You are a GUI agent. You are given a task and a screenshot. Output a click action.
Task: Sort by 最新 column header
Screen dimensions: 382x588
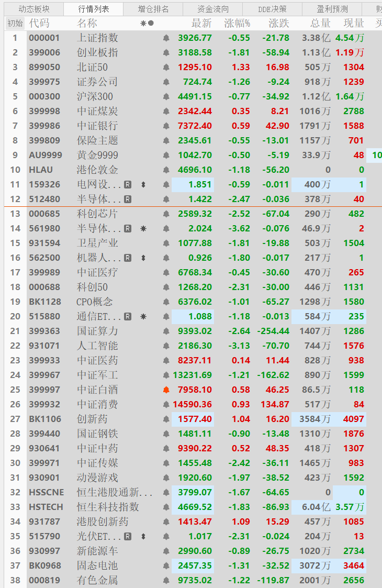[x=201, y=23]
